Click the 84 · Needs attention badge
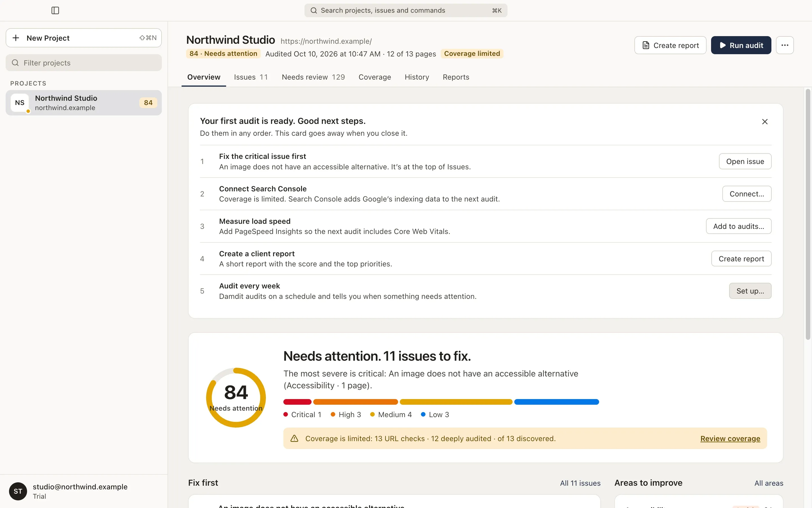The height and width of the screenshot is (508, 812). pyautogui.click(x=223, y=54)
